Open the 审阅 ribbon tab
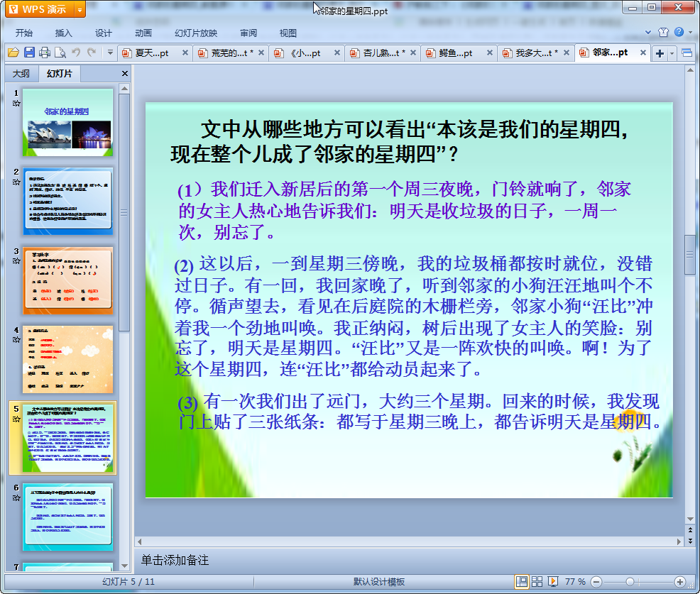This screenshot has height=594, width=700. click(x=248, y=33)
